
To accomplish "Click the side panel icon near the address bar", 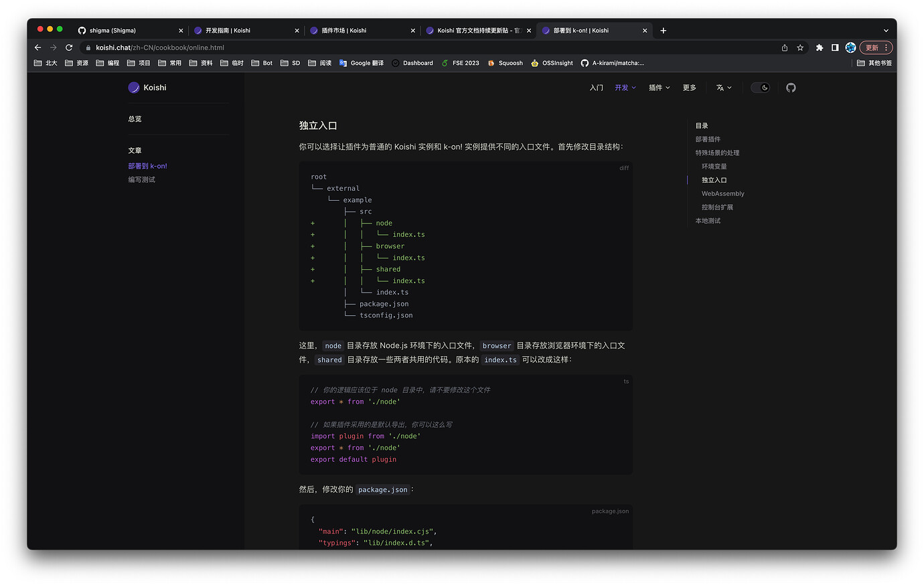I will pyautogui.click(x=834, y=47).
